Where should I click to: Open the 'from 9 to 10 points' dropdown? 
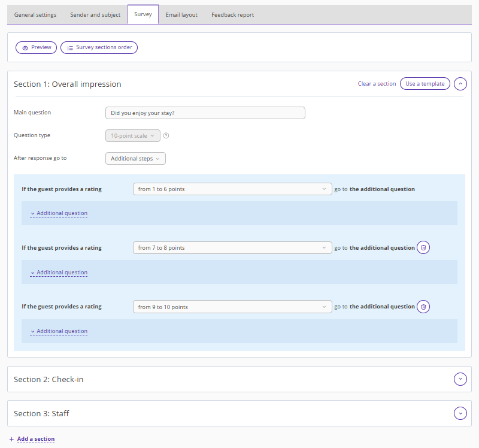coord(232,307)
